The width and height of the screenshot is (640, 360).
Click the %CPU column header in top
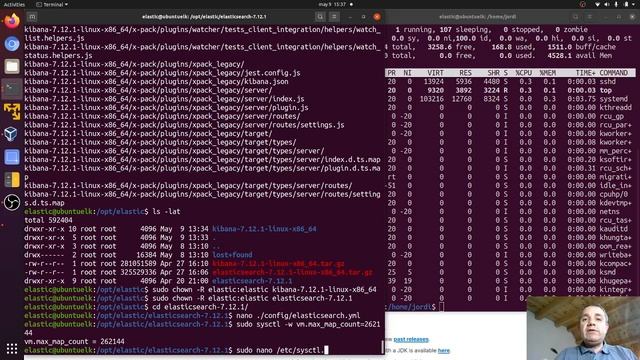pos(523,73)
